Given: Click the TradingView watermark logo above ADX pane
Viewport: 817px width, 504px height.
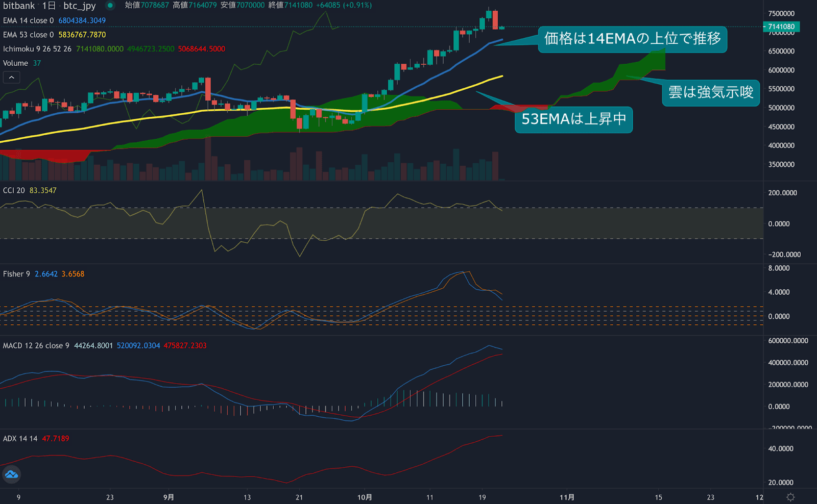Looking at the screenshot, I should pyautogui.click(x=11, y=474).
